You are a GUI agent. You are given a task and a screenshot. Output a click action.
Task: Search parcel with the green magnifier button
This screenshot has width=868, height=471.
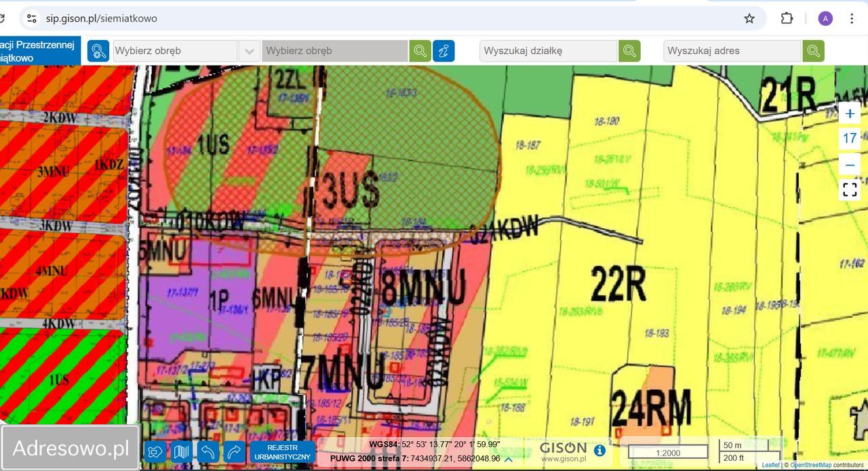[629, 51]
